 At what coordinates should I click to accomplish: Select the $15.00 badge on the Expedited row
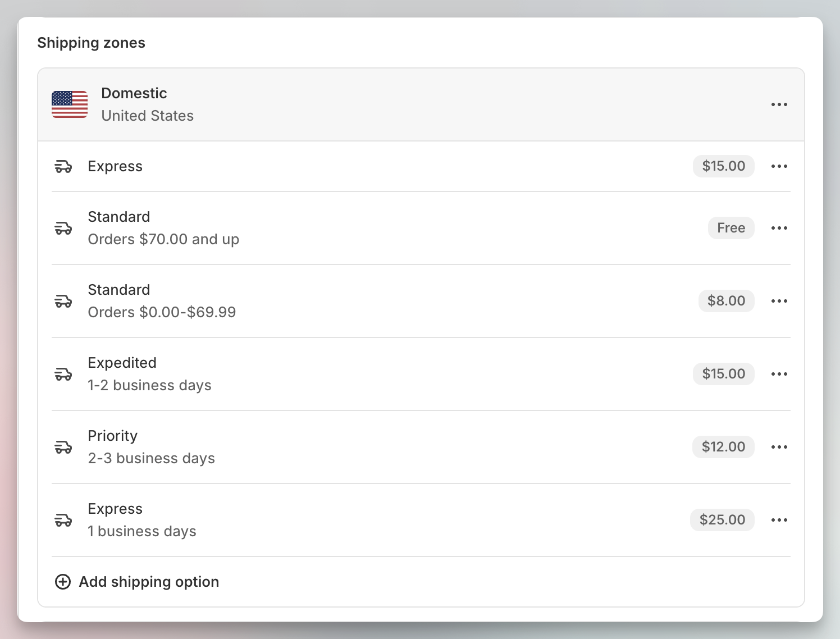[x=723, y=374]
